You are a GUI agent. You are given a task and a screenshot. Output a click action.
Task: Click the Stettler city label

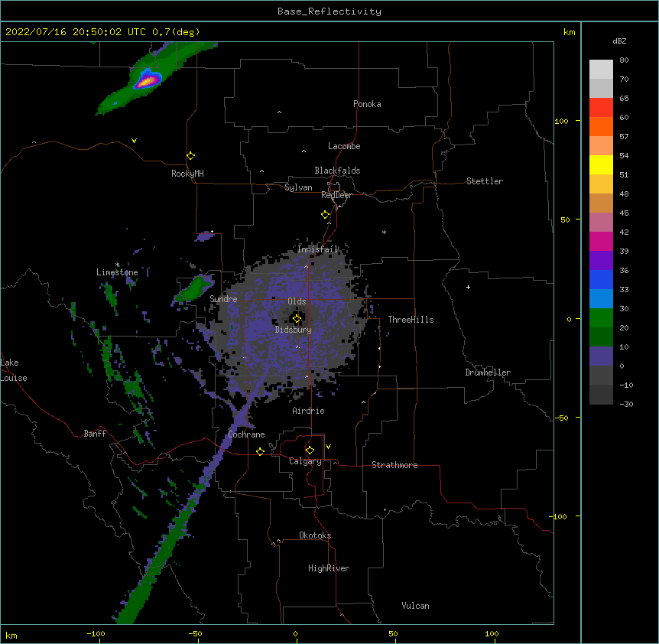485,181
